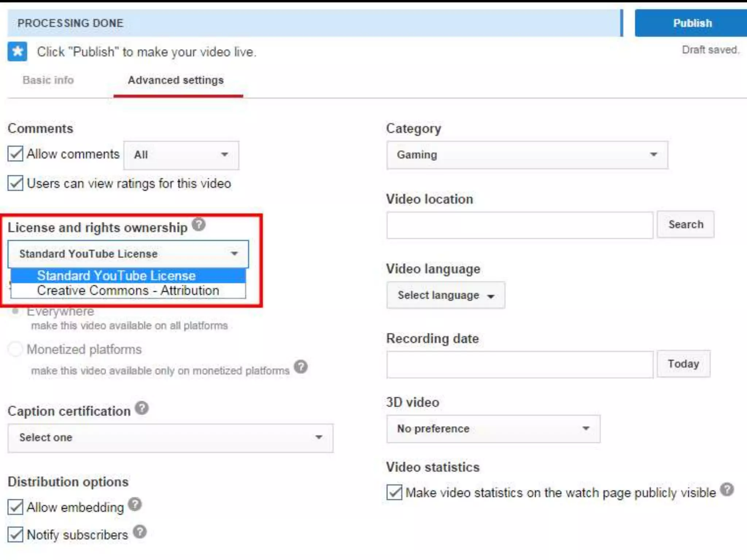Image resolution: width=747 pixels, height=560 pixels.
Task: Click the Today button for recording date
Action: [x=683, y=364]
